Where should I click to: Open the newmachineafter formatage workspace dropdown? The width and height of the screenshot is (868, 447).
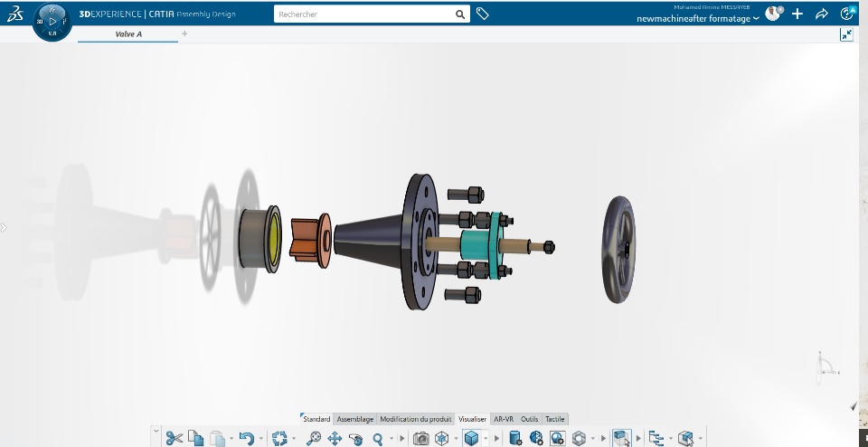click(697, 19)
